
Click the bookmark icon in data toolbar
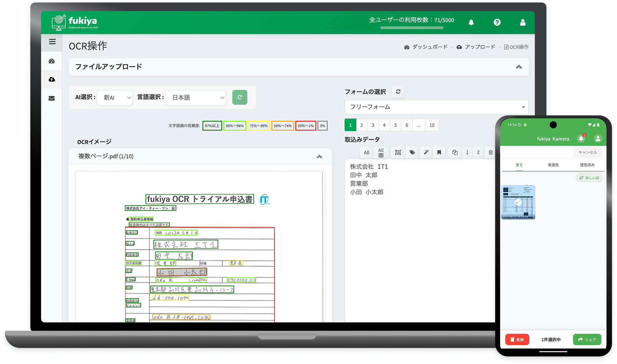pyautogui.click(x=439, y=152)
